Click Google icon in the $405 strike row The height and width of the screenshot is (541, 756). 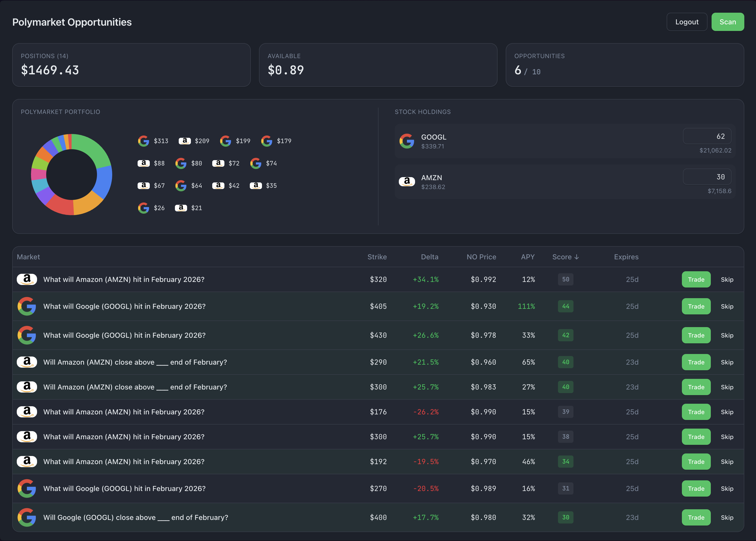point(27,306)
